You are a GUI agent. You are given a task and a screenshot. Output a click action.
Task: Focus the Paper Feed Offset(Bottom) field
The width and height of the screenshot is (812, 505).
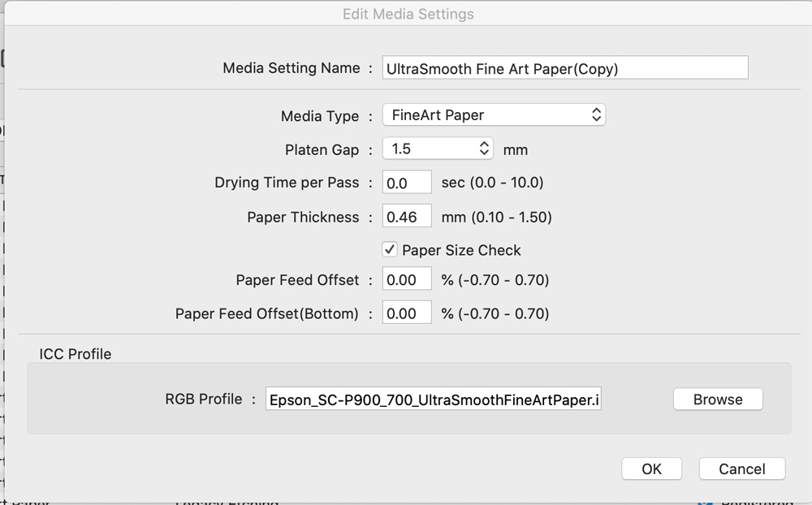pos(407,313)
